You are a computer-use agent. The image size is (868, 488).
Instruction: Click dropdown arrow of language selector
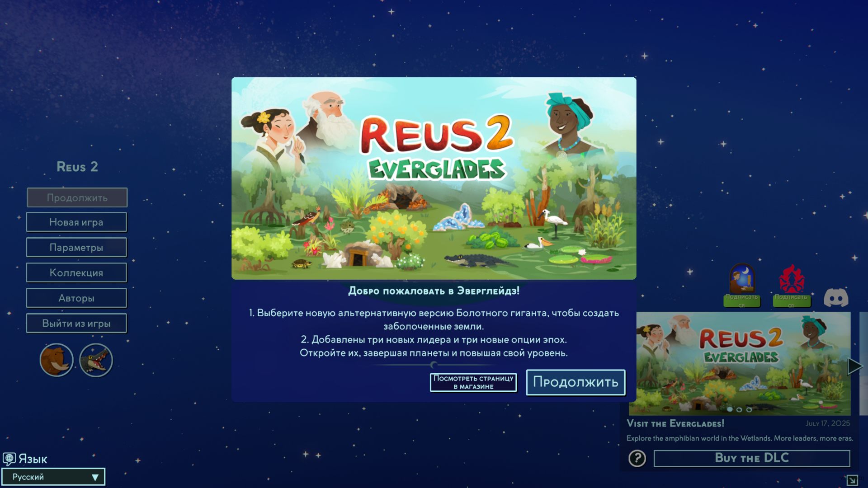[x=95, y=478]
